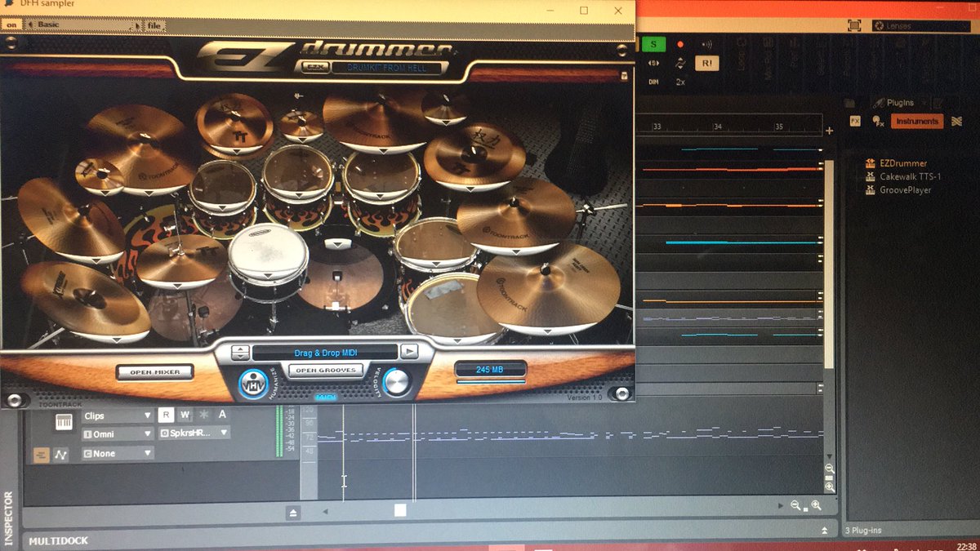Click the plus icon beside the timeline ruler
980x551 pixels.
830,131
